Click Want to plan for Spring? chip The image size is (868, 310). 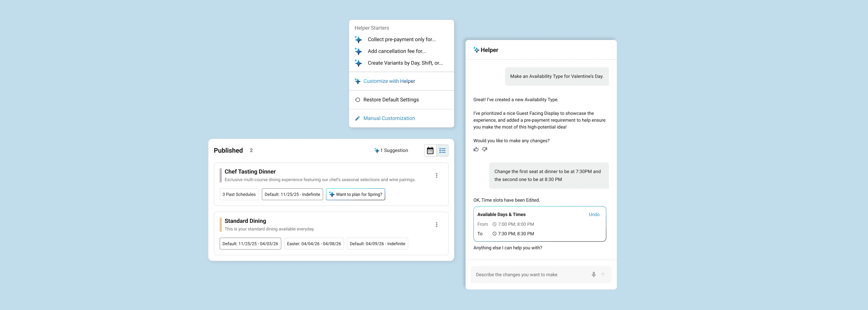(356, 194)
